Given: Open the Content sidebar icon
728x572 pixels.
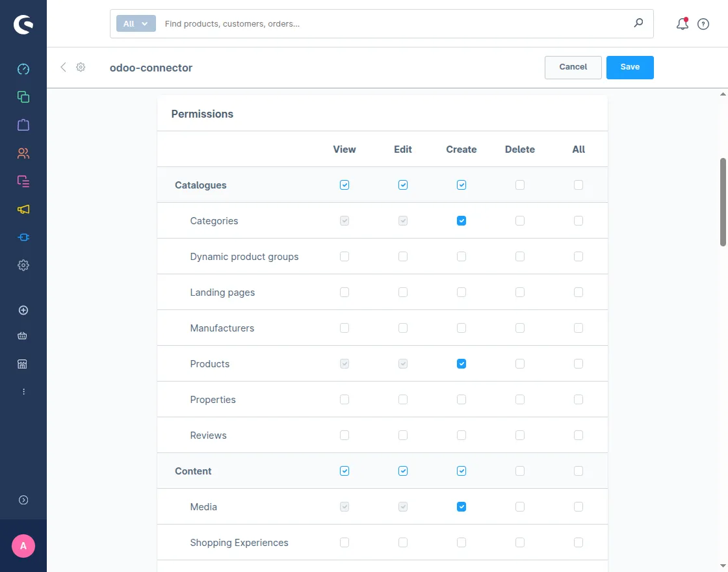Looking at the screenshot, I should 23,181.
